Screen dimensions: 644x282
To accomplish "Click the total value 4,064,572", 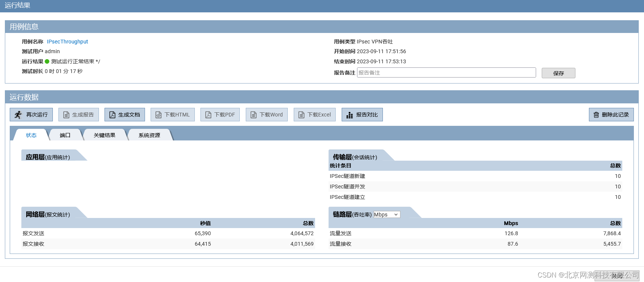I will [302, 233].
